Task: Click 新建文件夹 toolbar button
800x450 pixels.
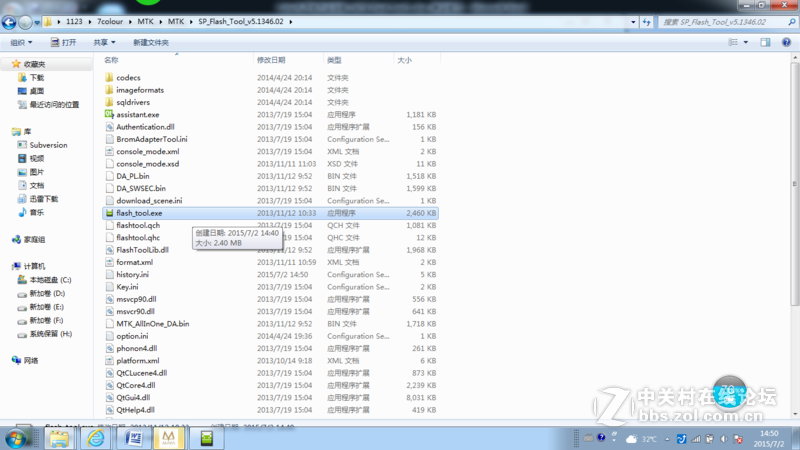Action: [151, 42]
